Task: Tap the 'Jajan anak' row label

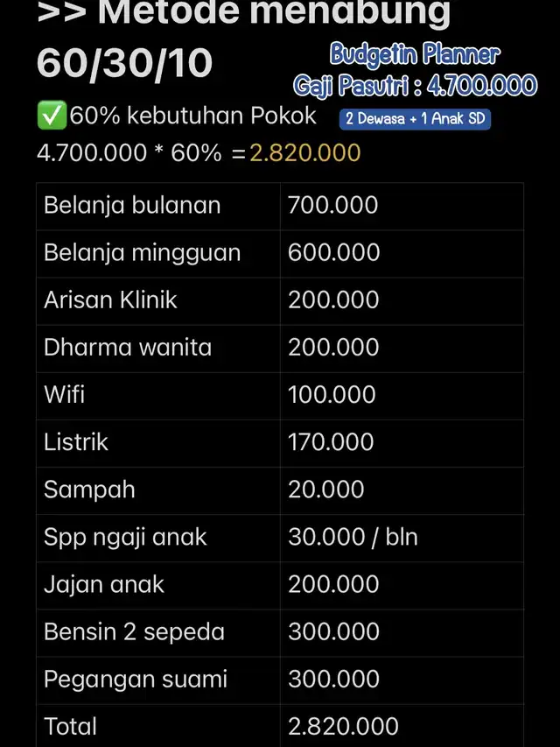Action: pyautogui.click(x=104, y=584)
